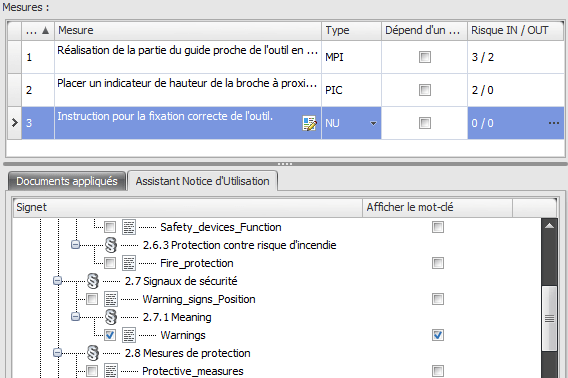Click the PIC type cell
The image size is (568, 378).
[351, 90]
